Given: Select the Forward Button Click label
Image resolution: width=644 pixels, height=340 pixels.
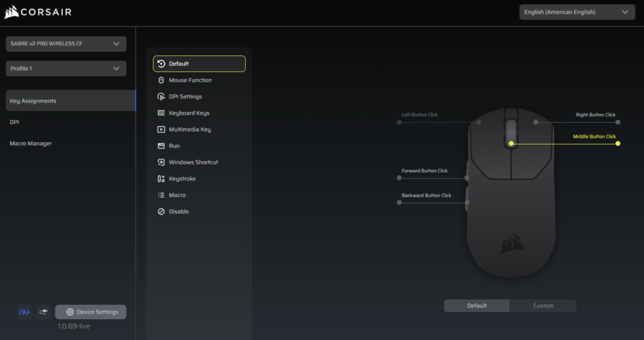Looking at the screenshot, I should [425, 171].
